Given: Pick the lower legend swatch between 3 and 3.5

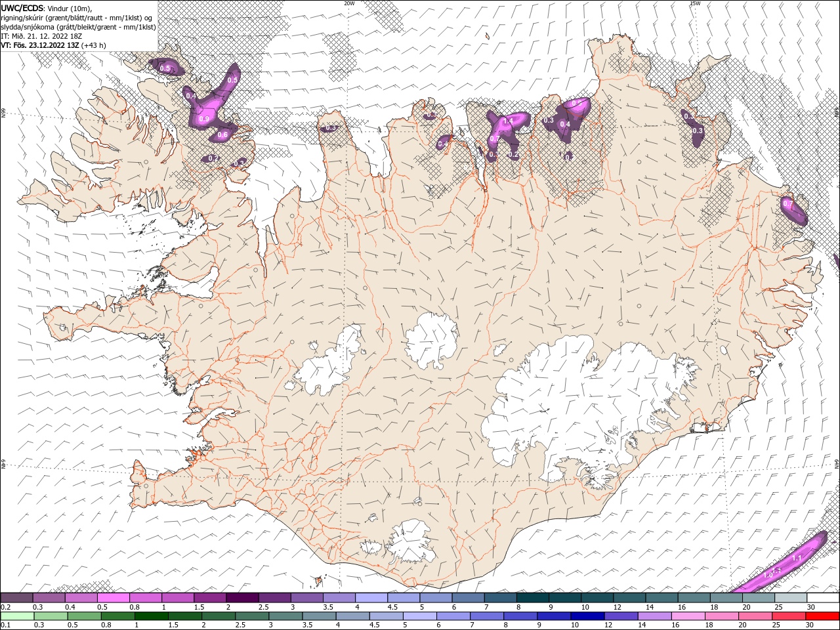Looking at the screenshot, I should (285, 616).
